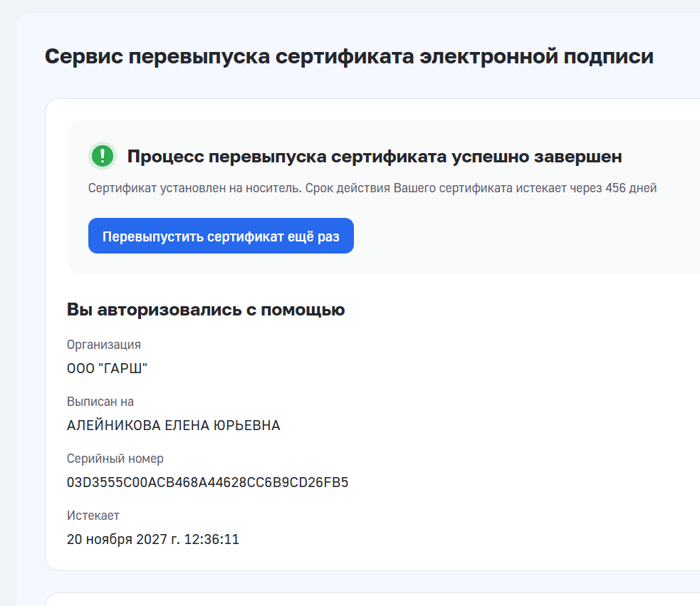
Task: Click the 'Организация' field label
Action: (104, 345)
